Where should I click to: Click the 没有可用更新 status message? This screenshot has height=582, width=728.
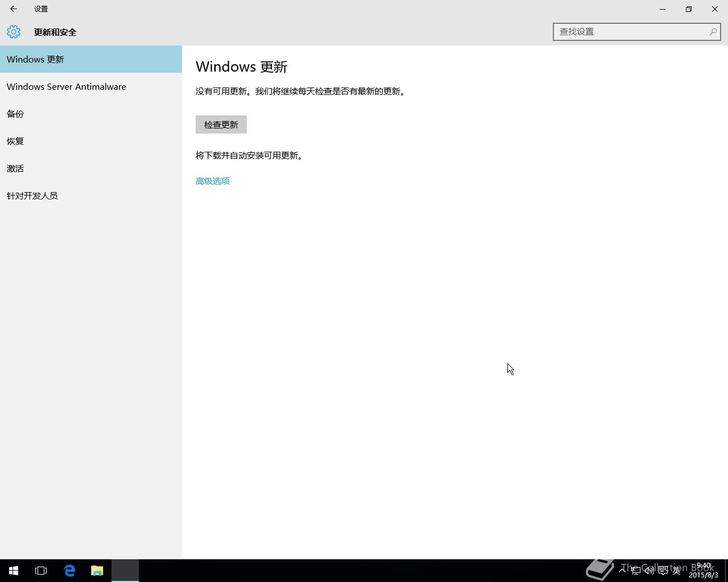[x=301, y=92]
